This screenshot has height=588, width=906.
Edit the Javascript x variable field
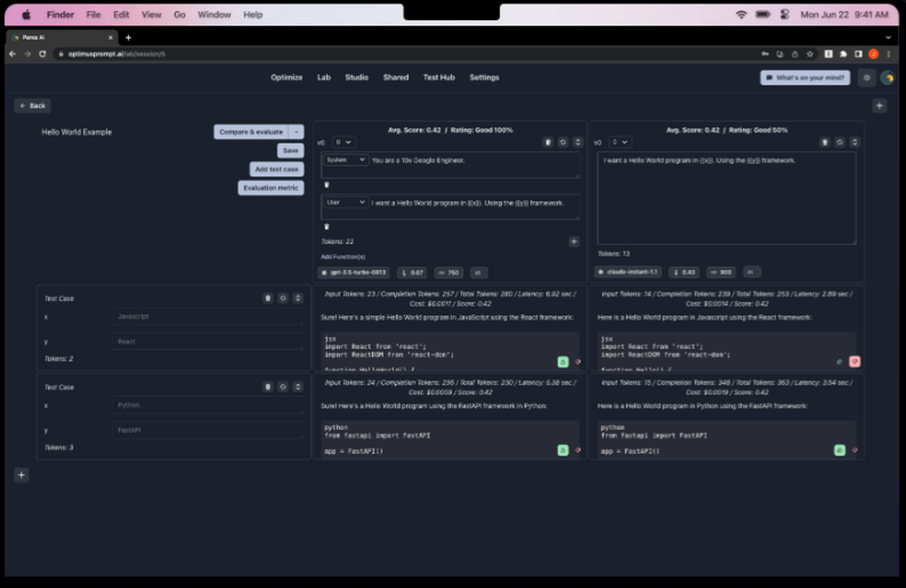pos(207,316)
